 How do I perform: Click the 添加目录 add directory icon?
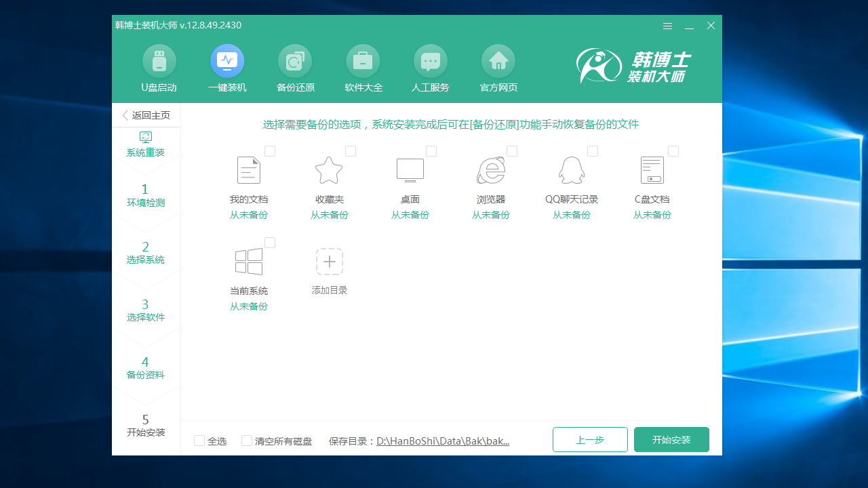click(329, 262)
